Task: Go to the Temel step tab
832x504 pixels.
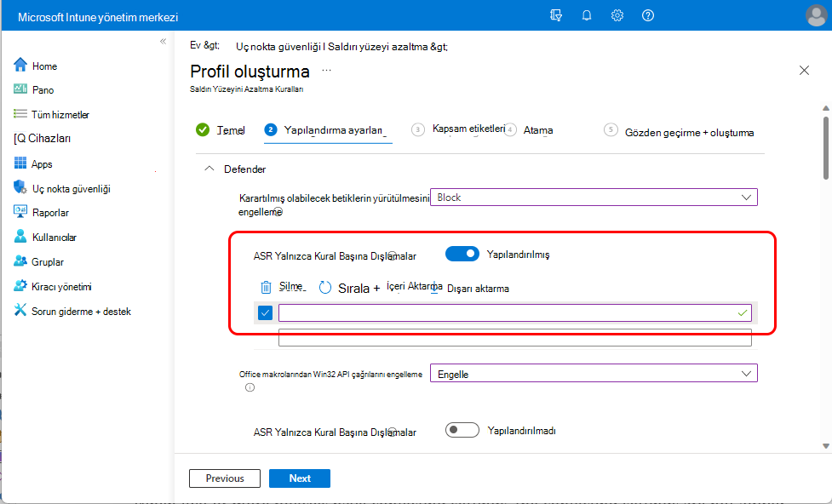Action: [221, 130]
